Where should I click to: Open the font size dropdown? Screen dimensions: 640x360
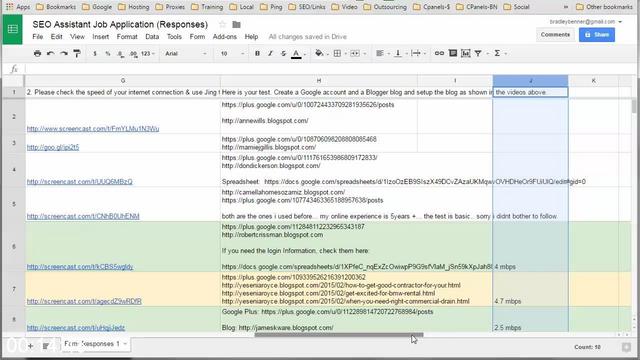click(x=232, y=53)
